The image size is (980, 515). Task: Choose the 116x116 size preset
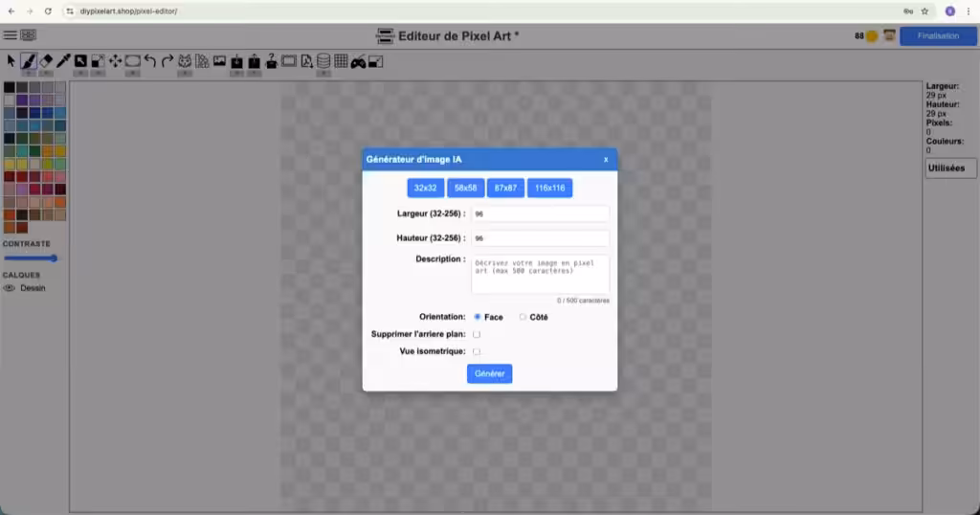[549, 188]
